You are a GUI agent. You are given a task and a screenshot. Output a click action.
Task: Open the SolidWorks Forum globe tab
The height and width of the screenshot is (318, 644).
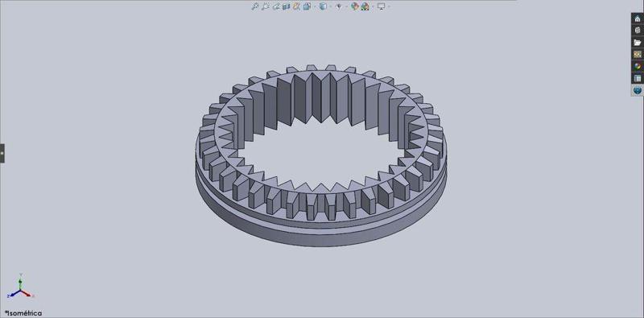(638, 90)
